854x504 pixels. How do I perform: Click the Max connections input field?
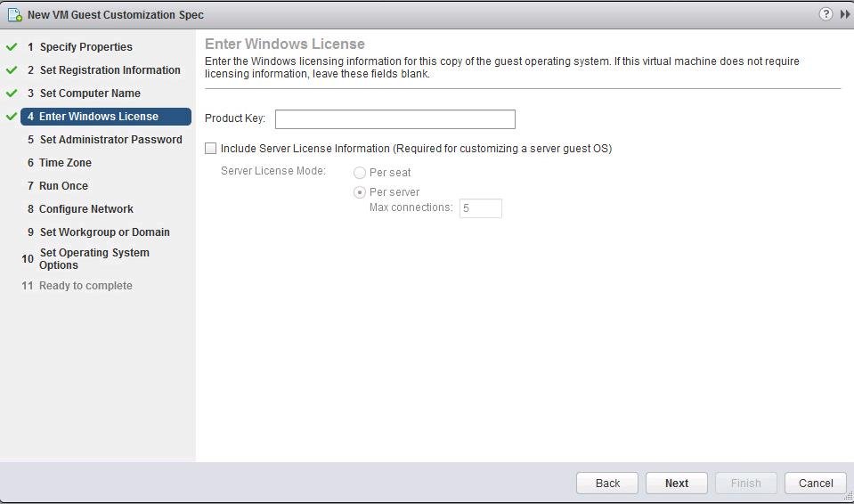(480, 208)
